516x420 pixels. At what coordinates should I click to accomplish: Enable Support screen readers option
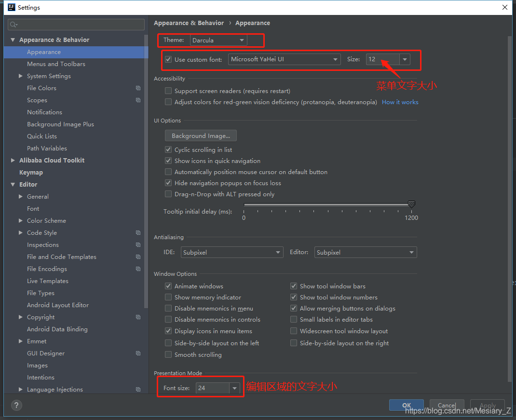pyautogui.click(x=168, y=91)
